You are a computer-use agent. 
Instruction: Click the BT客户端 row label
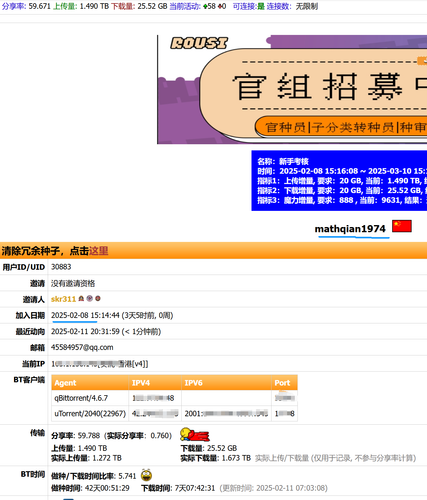pos(29,380)
